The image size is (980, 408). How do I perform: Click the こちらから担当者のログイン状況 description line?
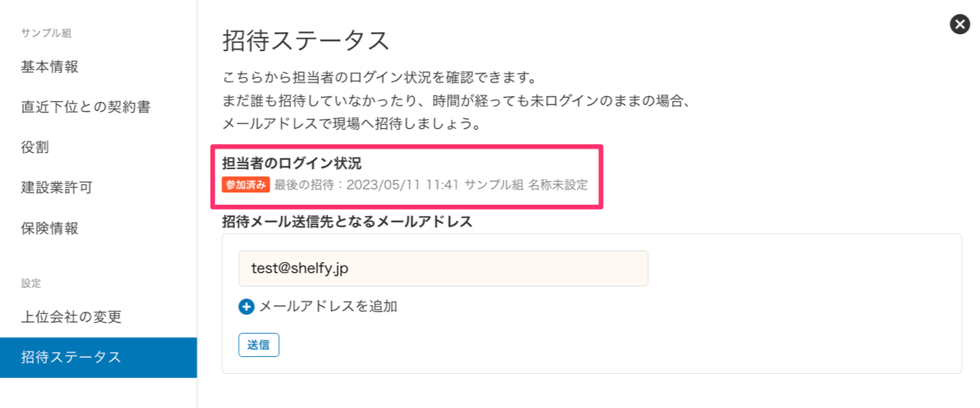[379, 77]
